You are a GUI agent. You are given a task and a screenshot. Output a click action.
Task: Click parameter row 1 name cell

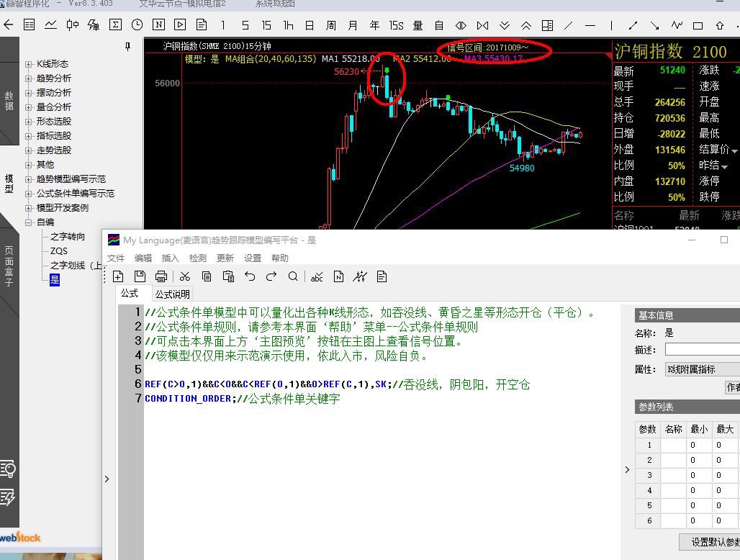[674, 445]
